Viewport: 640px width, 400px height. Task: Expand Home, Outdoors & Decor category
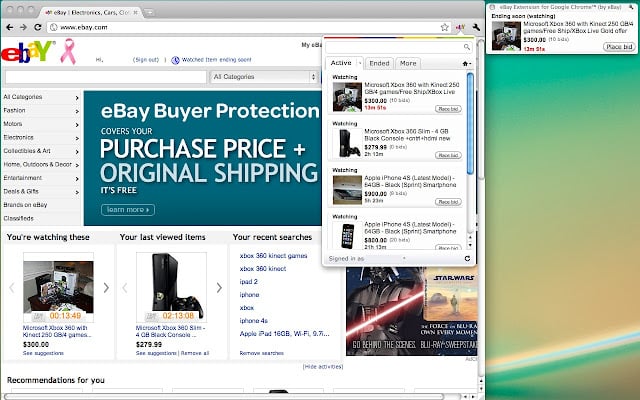(x=77, y=165)
